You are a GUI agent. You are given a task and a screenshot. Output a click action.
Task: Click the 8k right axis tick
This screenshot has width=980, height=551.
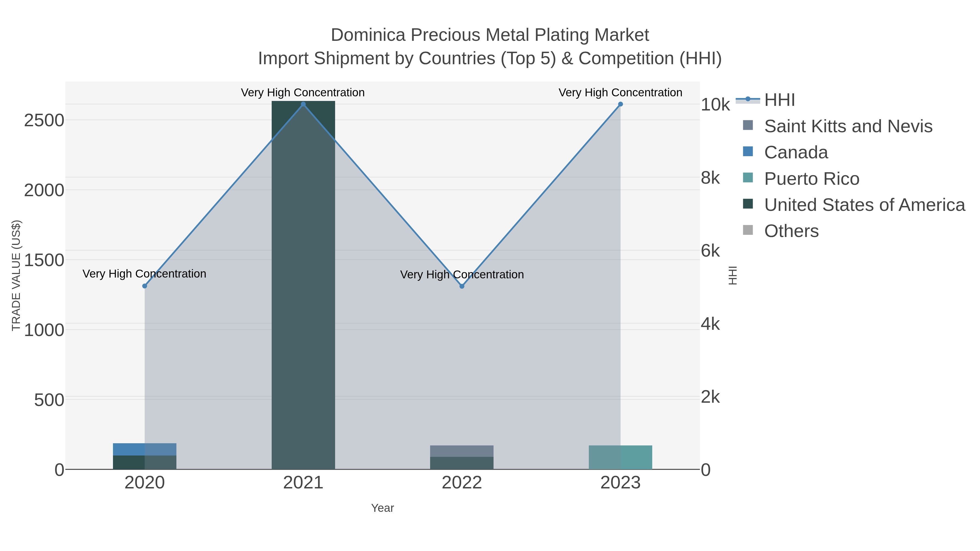click(x=710, y=178)
